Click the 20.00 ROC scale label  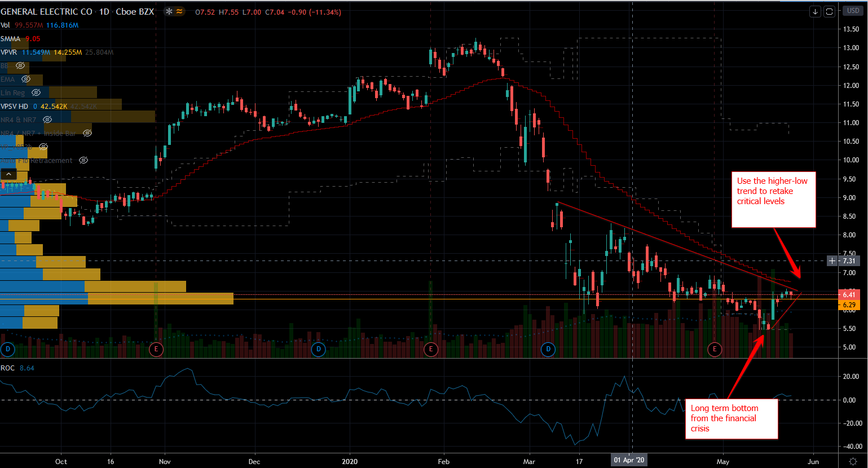[851, 377]
